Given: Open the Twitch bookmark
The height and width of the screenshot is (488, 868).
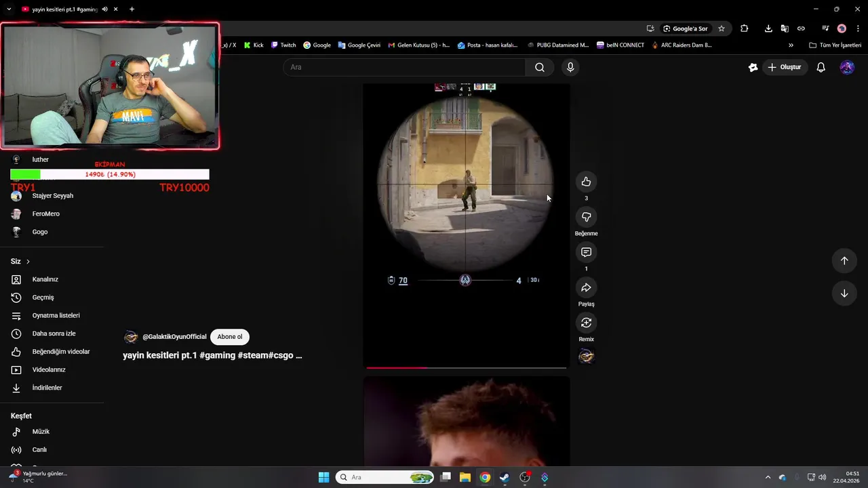Looking at the screenshot, I should (283, 45).
